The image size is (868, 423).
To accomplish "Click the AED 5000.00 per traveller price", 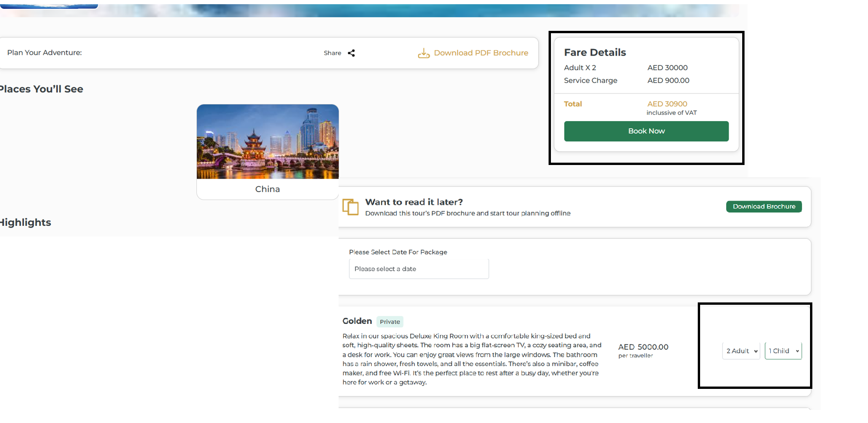I will tap(643, 347).
